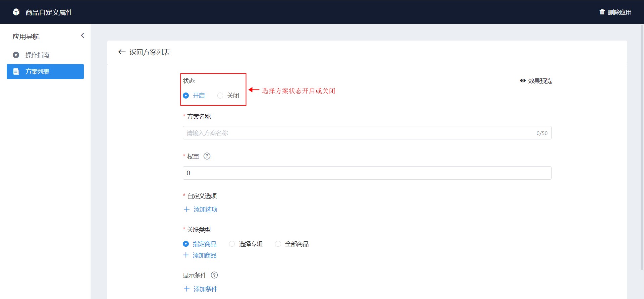Image resolution: width=644 pixels, height=299 pixels.
Task: Click the 方案名称 field label
Action: (x=199, y=116)
